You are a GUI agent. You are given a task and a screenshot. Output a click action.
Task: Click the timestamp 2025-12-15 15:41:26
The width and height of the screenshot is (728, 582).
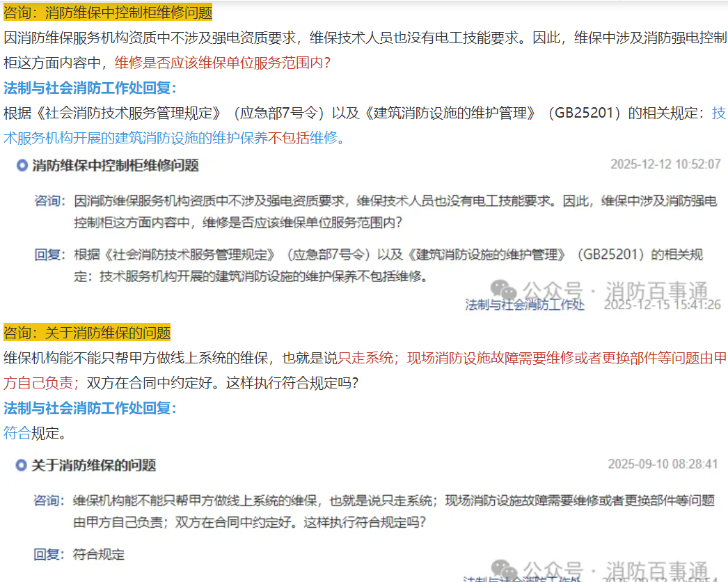[661, 305]
